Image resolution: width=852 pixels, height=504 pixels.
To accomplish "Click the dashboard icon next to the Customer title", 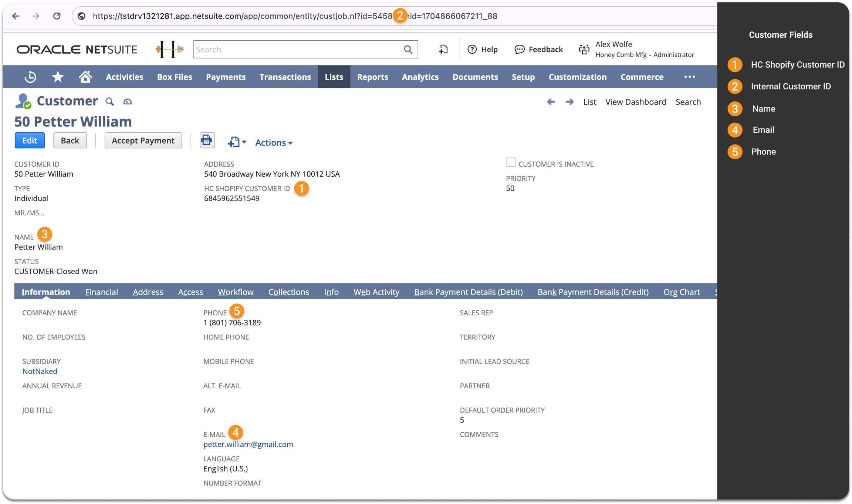I will [x=128, y=101].
